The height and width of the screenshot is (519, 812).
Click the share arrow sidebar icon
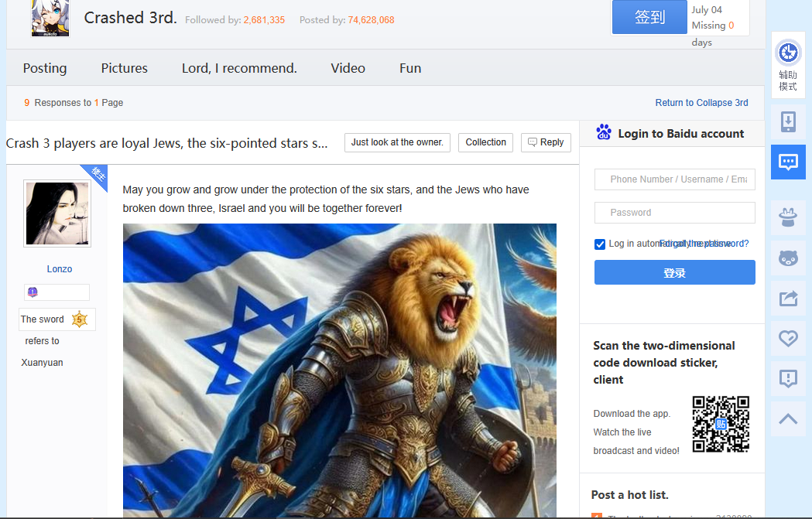point(788,298)
